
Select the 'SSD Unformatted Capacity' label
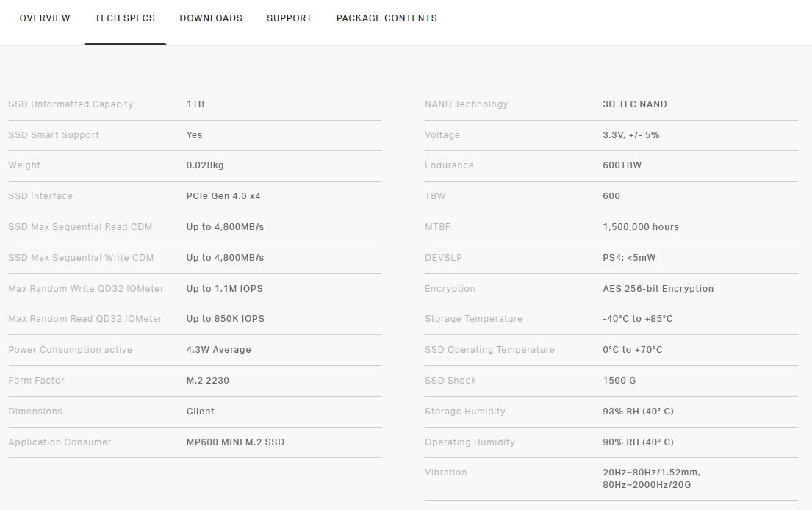click(x=71, y=104)
